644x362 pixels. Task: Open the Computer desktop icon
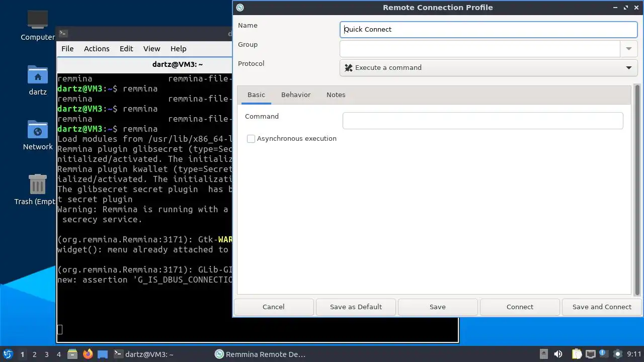click(x=38, y=20)
